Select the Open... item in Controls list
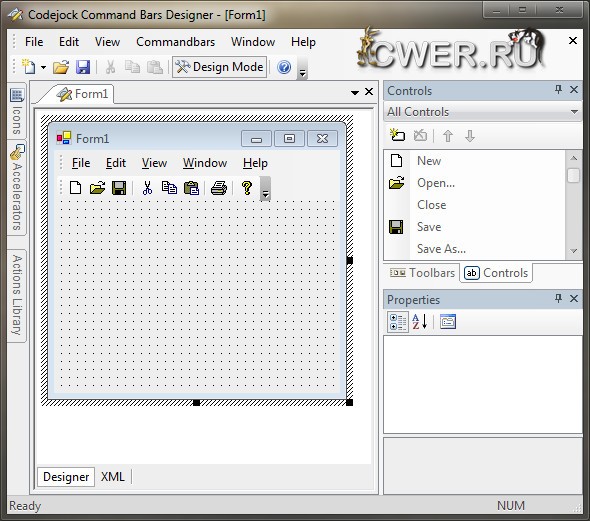Image resolution: width=590 pixels, height=521 pixels. pyautogui.click(x=475, y=183)
